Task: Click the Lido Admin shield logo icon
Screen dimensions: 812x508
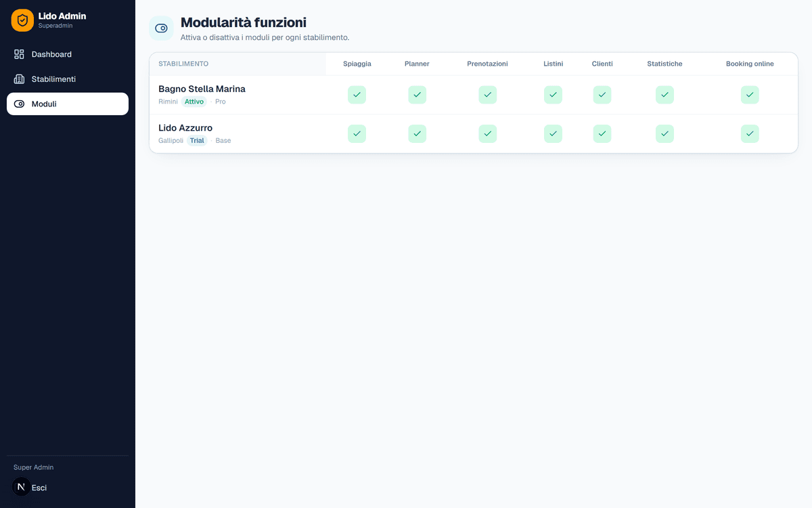Action: [x=22, y=20]
